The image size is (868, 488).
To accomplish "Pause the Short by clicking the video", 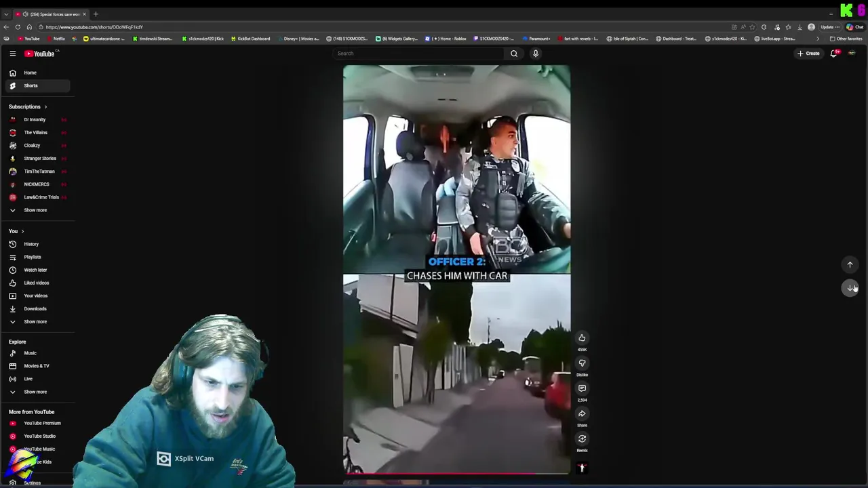I will point(456,270).
